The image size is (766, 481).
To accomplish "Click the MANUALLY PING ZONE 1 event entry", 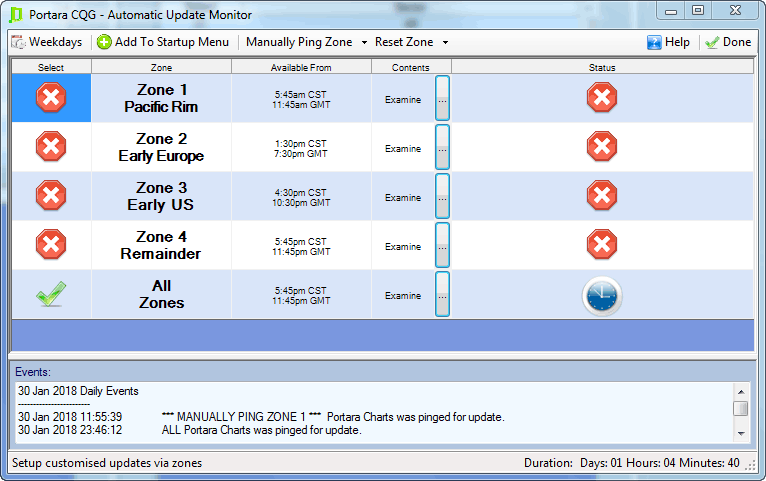I will click(261, 417).
